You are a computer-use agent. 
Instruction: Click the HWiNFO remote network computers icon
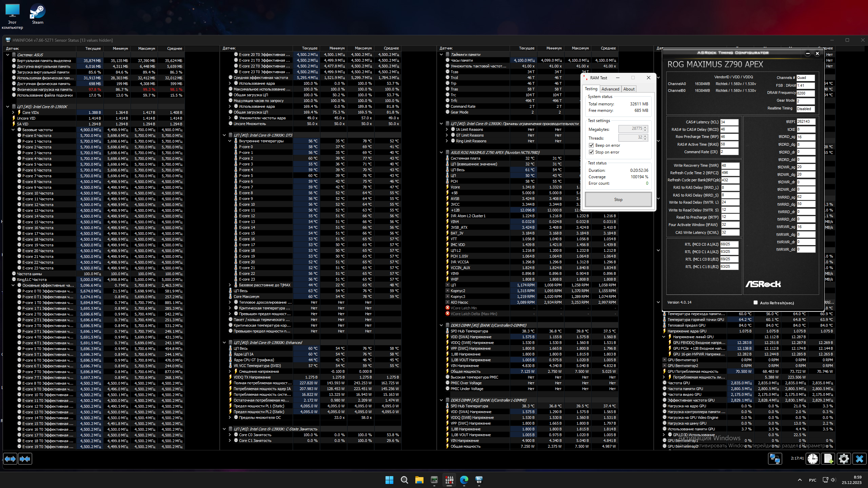coord(775,459)
